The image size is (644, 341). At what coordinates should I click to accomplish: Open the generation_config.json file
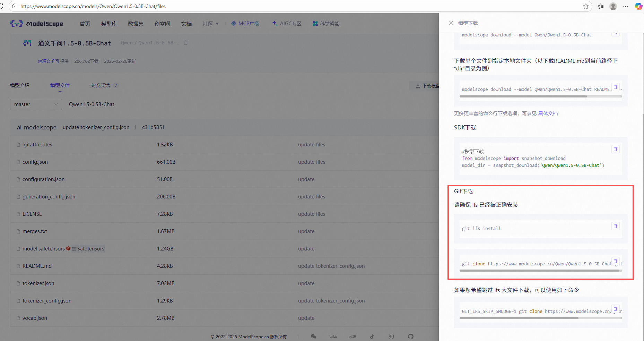pyautogui.click(x=49, y=197)
